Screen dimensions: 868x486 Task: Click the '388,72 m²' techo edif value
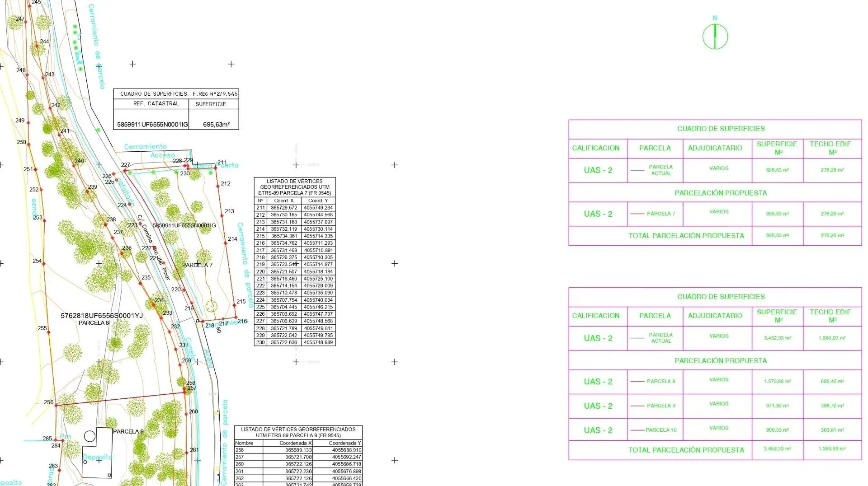(832, 406)
